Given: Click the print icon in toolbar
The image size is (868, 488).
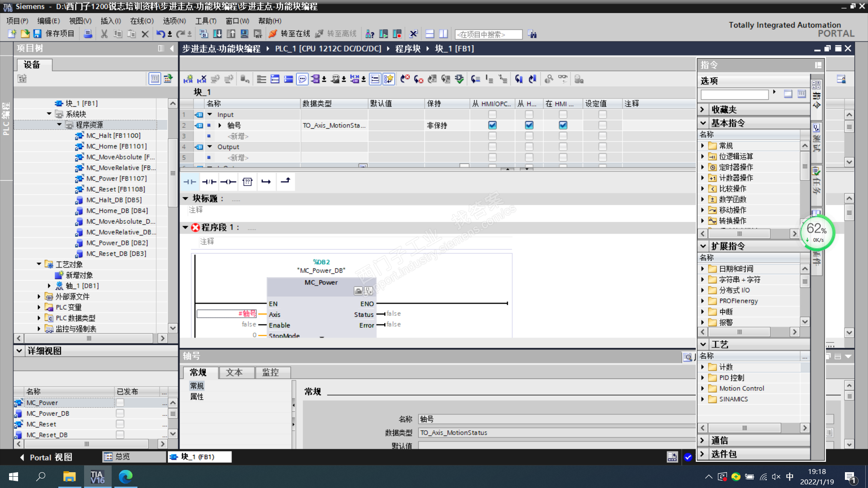Looking at the screenshot, I should tap(88, 34).
